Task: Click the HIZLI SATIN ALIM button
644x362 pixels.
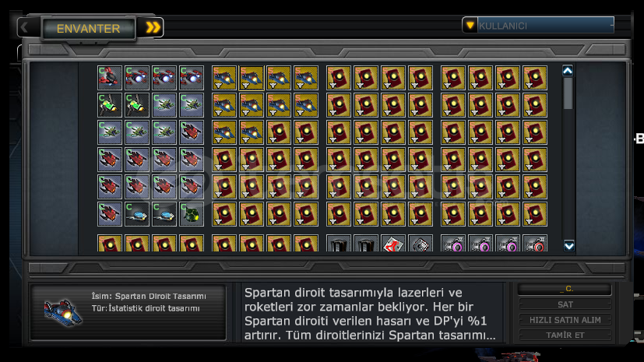Action: [x=565, y=320]
